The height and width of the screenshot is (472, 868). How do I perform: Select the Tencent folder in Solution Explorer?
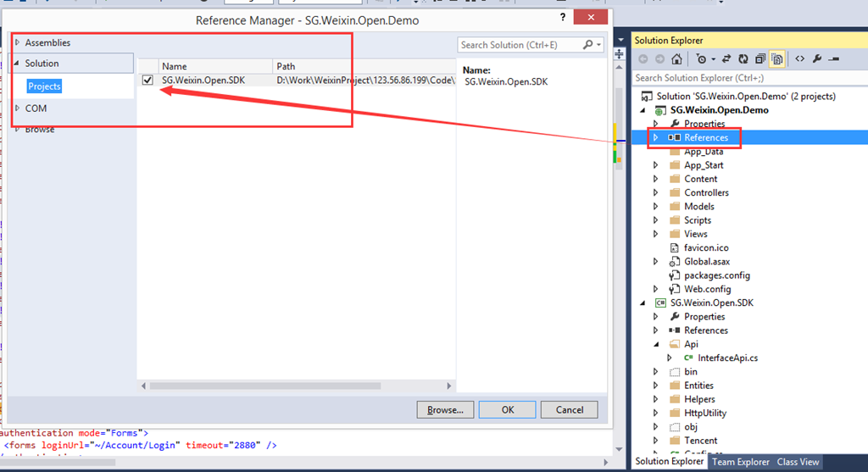(x=700, y=441)
